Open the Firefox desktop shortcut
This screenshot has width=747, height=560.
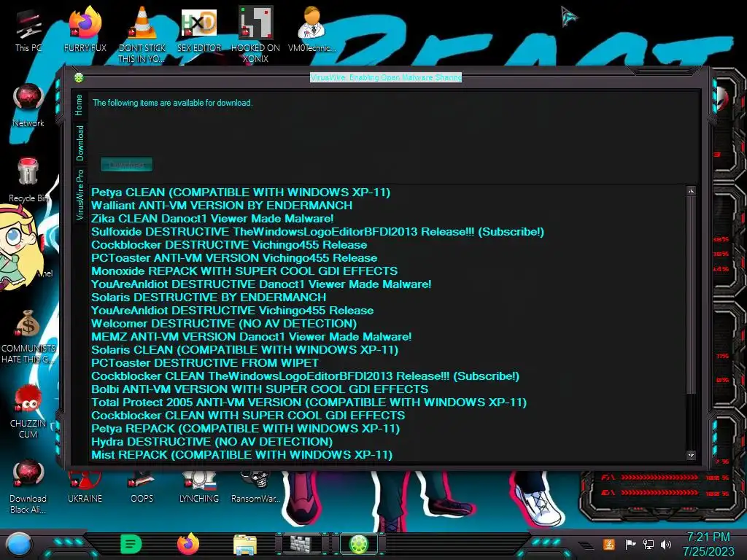click(85, 30)
